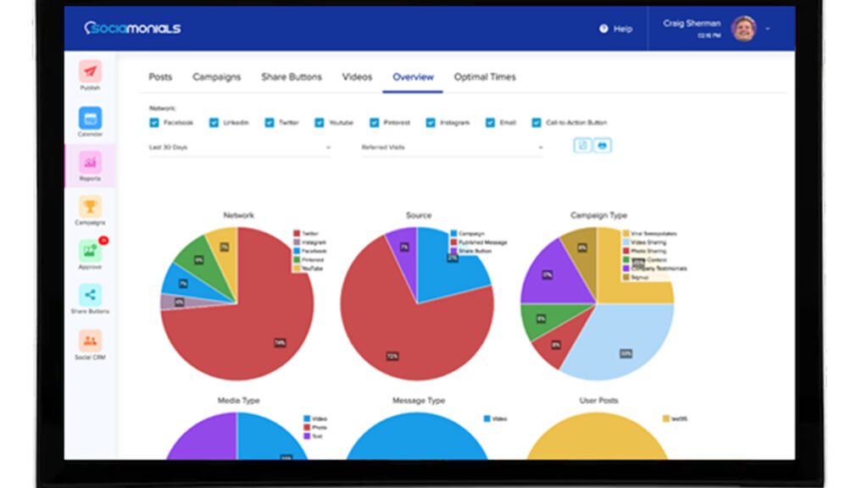This screenshot has width=868, height=488.
Task: Click the Sociamonials logo
Action: point(133,28)
